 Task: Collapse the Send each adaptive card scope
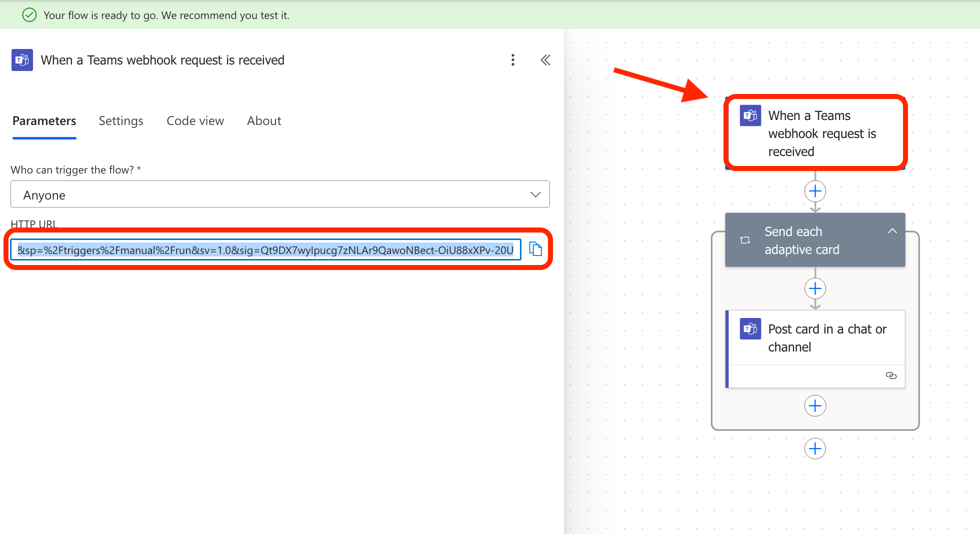click(x=892, y=231)
